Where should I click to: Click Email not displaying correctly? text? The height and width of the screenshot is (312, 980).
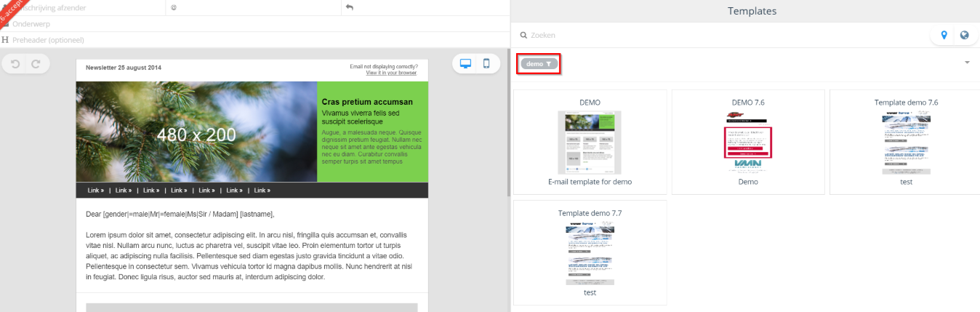pos(384,67)
